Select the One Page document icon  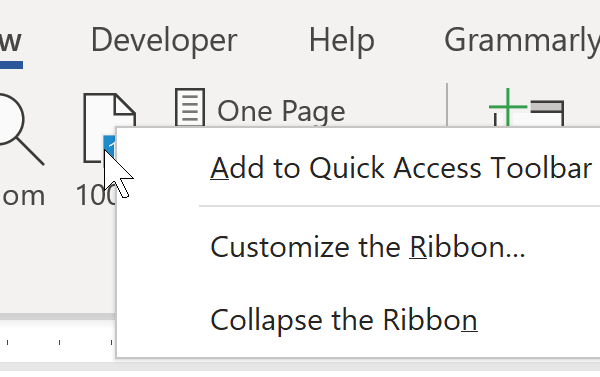point(190,108)
